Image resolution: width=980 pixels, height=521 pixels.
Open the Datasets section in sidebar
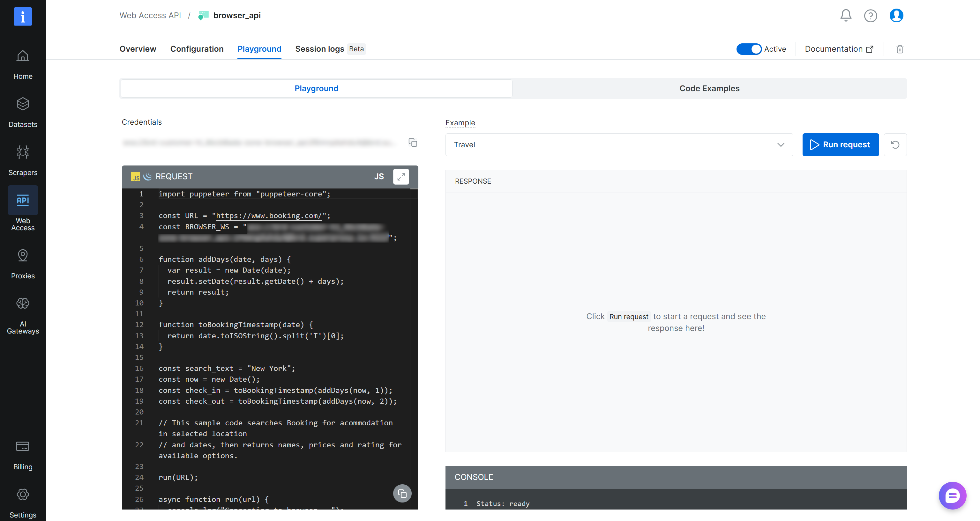(x=23, y=113)
